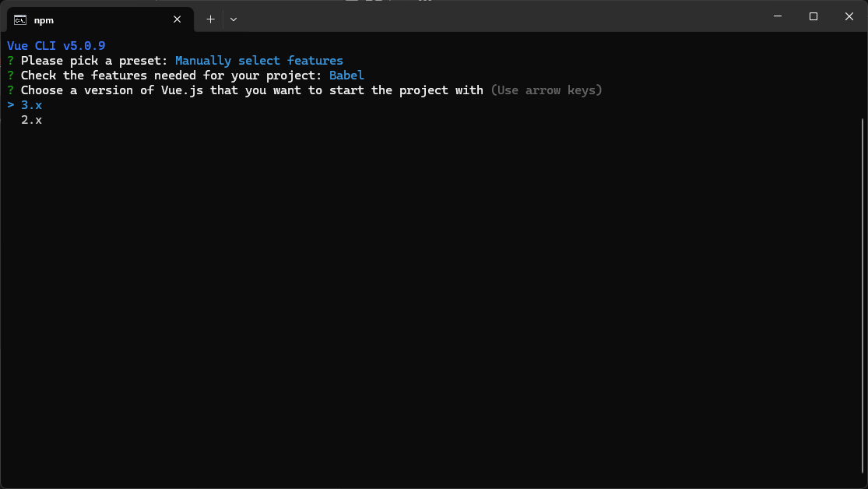Select the 2.x Vue version option
This screenshot has height=489, width=868.
point(31,120)
